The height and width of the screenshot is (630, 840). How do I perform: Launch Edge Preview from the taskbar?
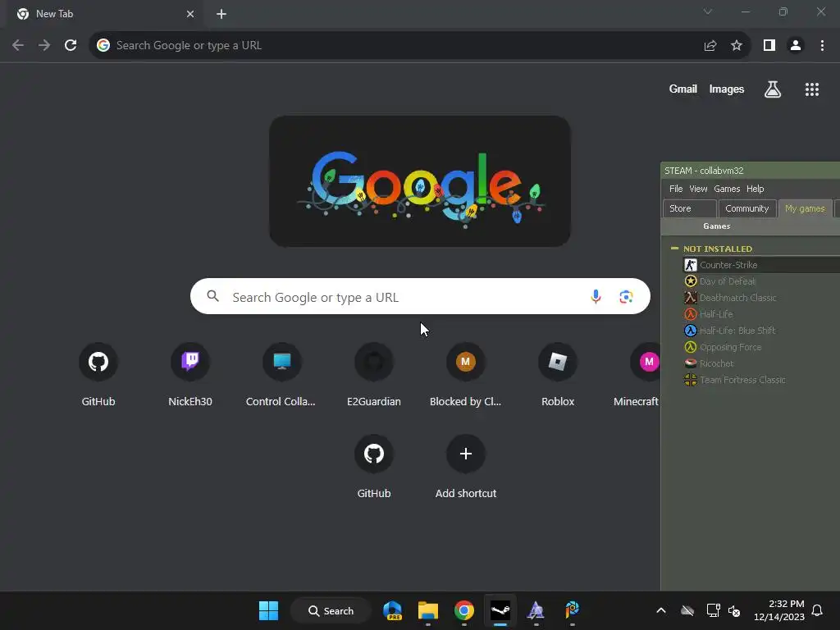point(393,610)
